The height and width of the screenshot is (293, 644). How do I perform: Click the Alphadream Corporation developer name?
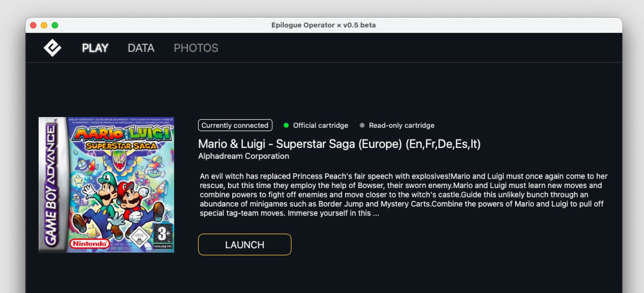[243, 156]
